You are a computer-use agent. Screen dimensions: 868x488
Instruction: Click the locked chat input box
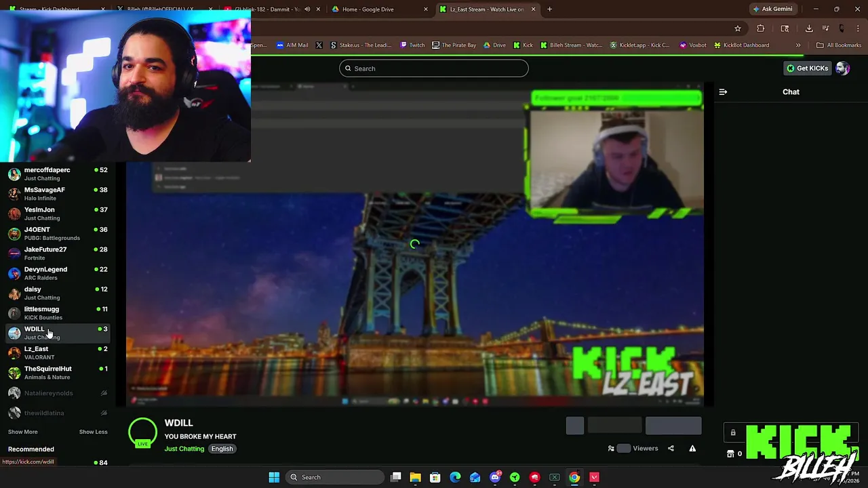tap(791, 432)
